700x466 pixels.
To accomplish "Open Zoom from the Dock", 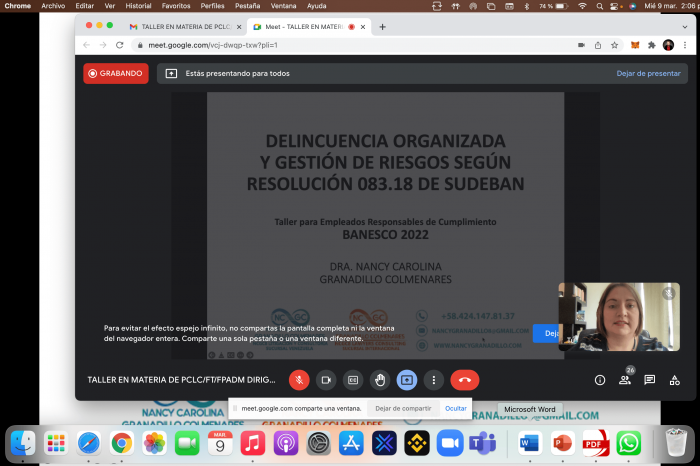I will 450,443.
